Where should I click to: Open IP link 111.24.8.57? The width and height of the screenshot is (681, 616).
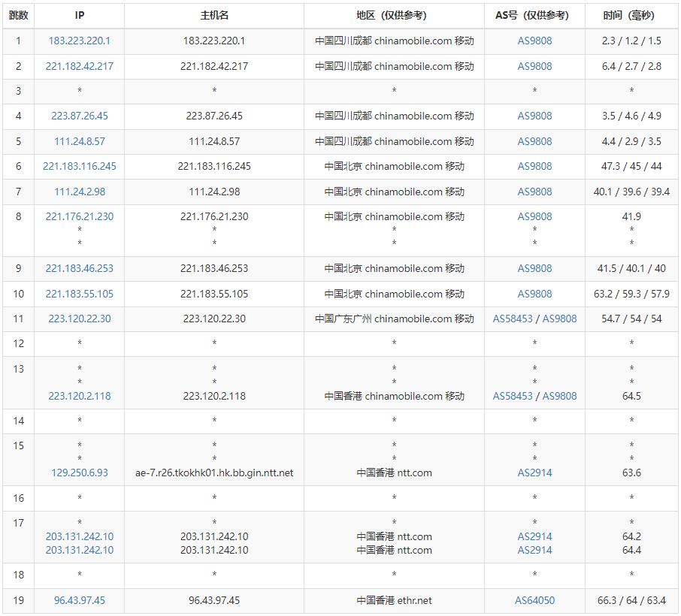[x=80, y=141]
